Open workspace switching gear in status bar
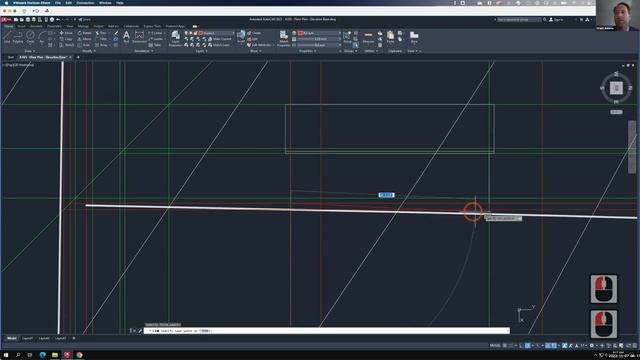Viewport: 640px width, 360px height. point(592,345)
